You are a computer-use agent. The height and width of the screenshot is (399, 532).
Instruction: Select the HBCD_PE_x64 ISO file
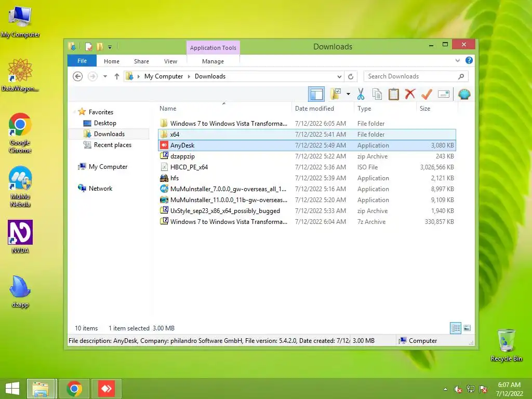point(307,167)
